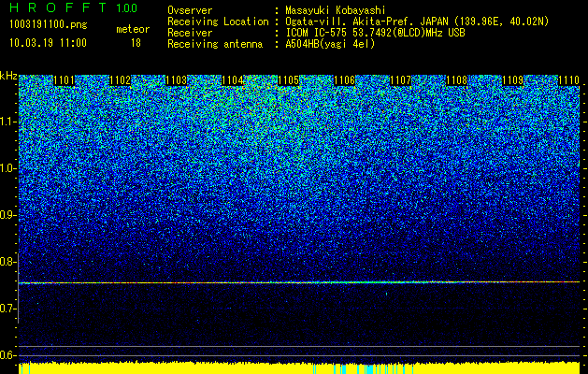This screenshot has height=374, width=588.
Task: Click time marker 1109
Action: (512, 80)
